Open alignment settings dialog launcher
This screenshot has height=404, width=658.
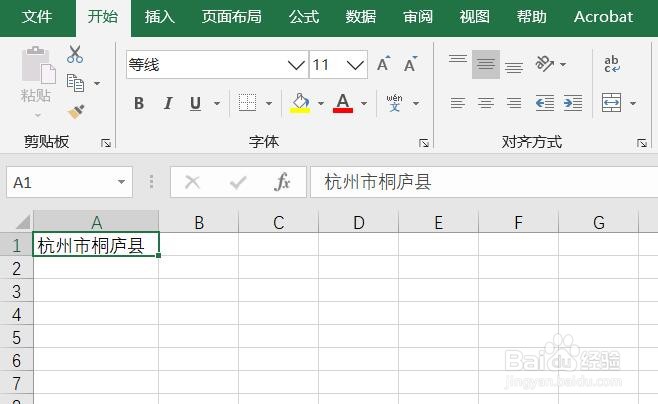pyautogui.click(x=642, y=143)
